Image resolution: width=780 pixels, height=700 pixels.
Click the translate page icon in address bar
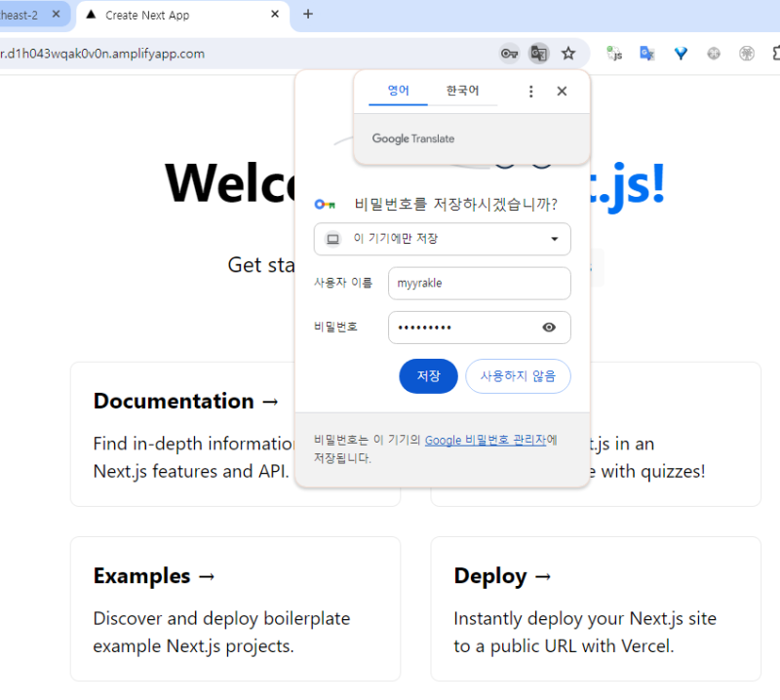tap(539, 54)
